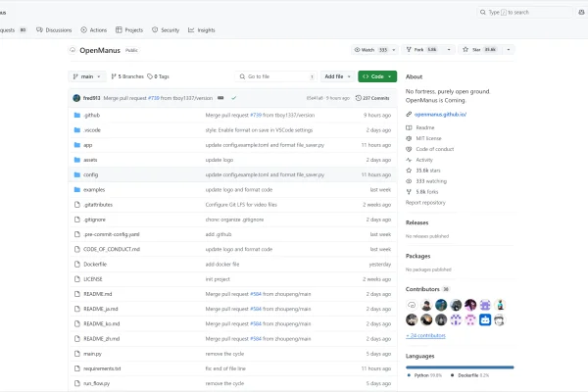The image size is (588, 392).
Task: Open the Projects tab
Action: 129,30
